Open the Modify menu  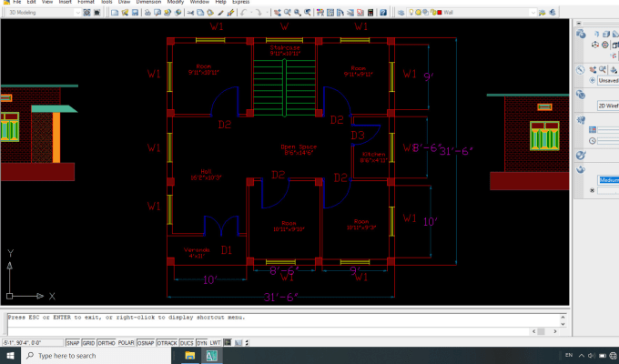coord(176,2)
